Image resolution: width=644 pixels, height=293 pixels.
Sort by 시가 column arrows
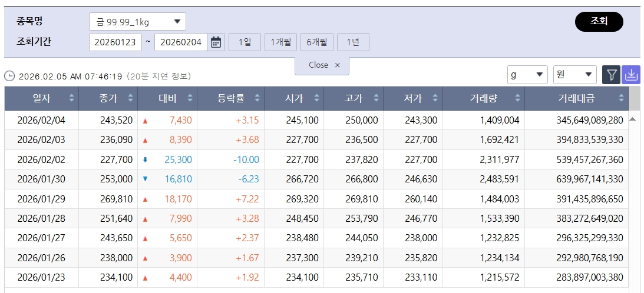(x=316, y=98)
